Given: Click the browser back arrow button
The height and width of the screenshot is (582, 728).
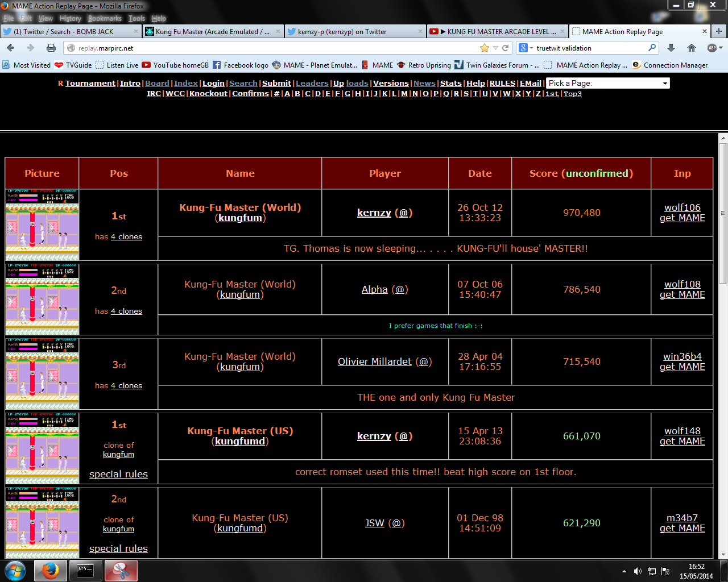Looking at the screenshot, I should click(x=10, y=48).
